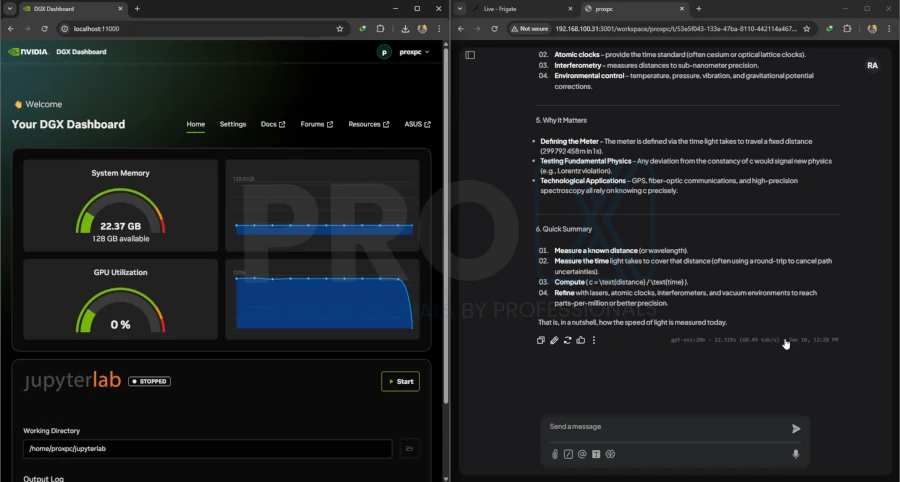The height and width of the screenshot is (482, 900).
Task: Attach a file using the paperclip icon
Action: (x=555, y=454)
